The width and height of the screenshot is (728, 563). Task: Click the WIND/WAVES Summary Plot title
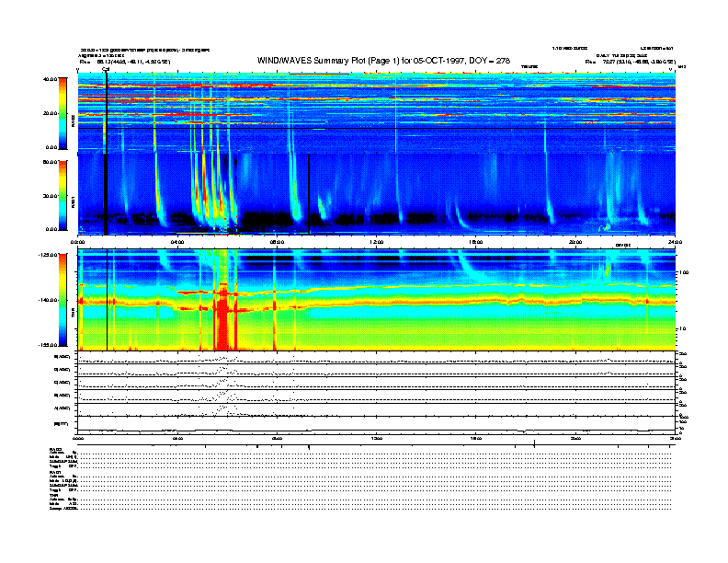click(383, 61)
